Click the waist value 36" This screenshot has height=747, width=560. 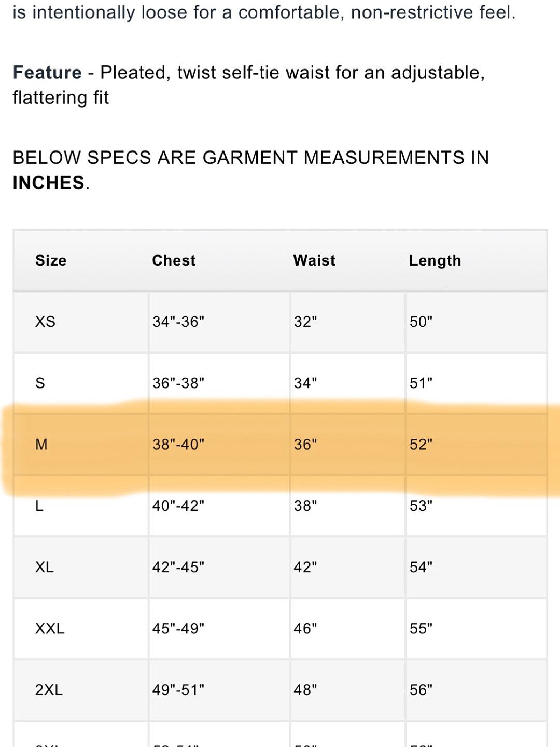tap(305, 445)
